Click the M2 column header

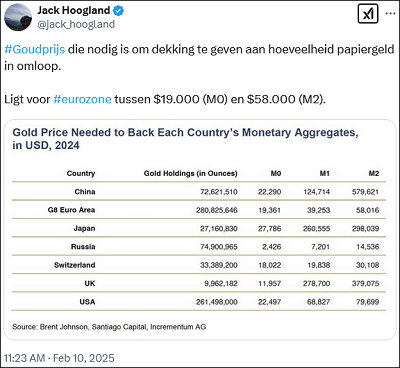[x=374, y=173]
